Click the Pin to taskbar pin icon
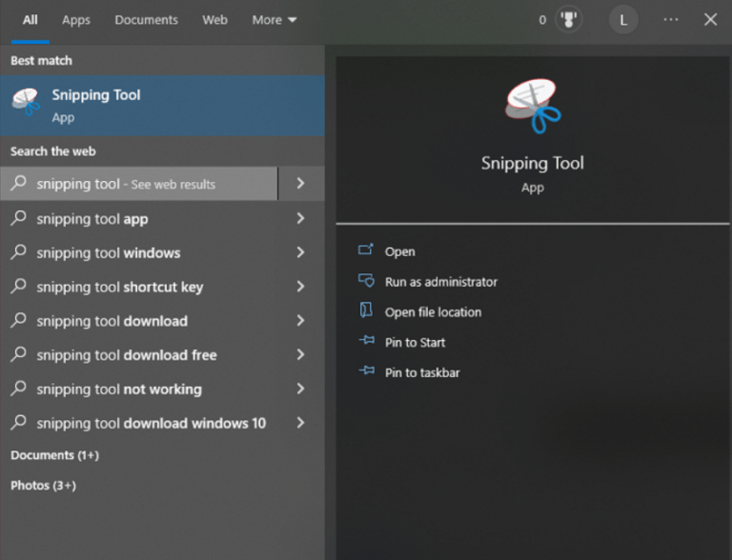This screenshot has height=560, width=732. [x=366, y=371]
